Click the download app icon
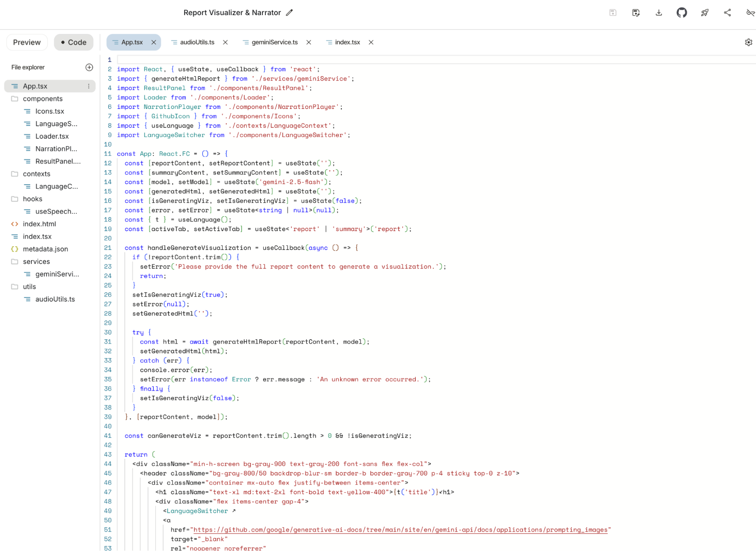This screenshot has width=756, height=551. [x=659, y=13]
